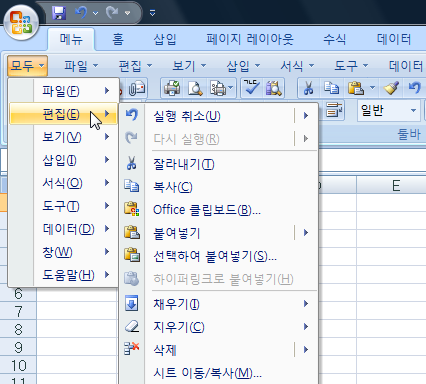Click the spelling check icon
The height and width of the screenshot is (384, 426).
(251, 88)
